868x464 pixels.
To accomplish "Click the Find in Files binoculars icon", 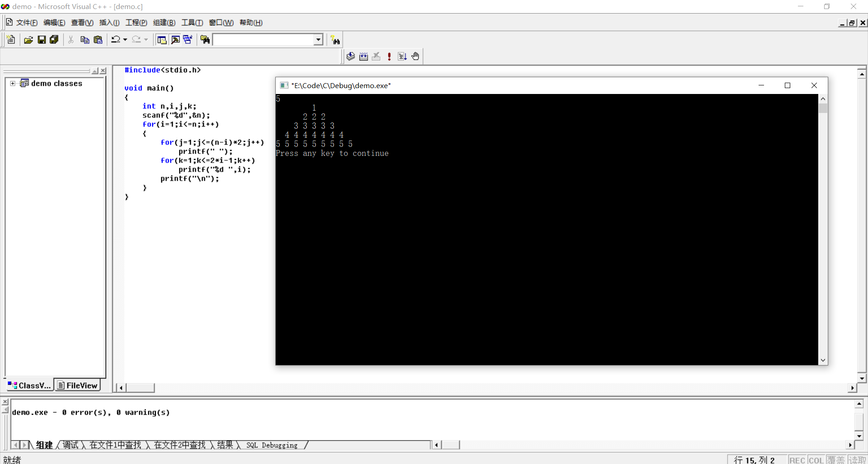I will 205,40.
